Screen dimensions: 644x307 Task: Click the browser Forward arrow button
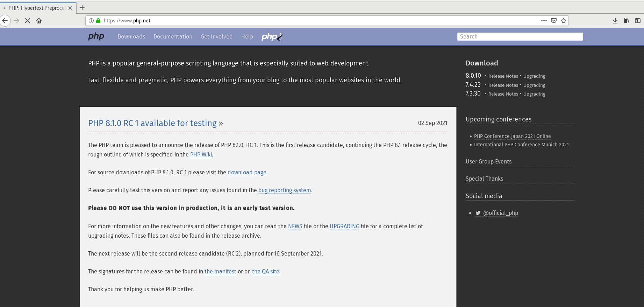[x=16, y=21]
